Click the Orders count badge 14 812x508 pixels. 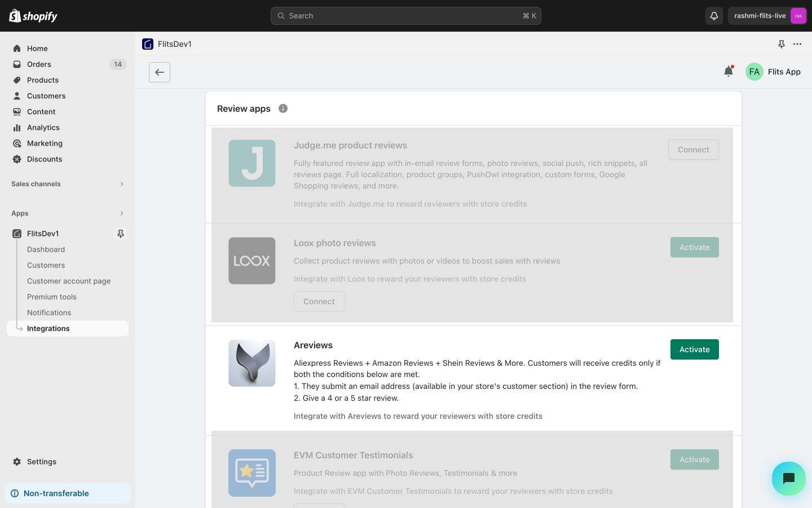tap(118, 64)
